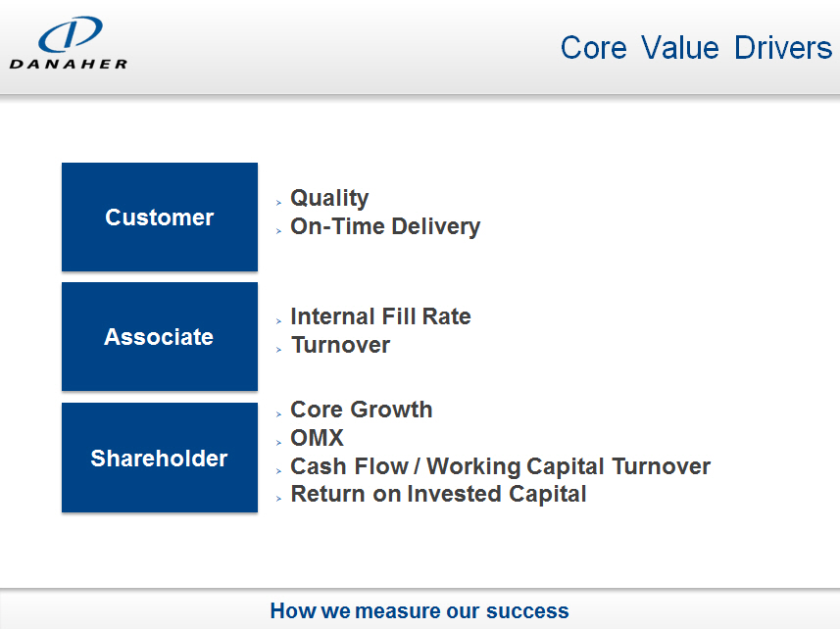Click the Danaher logo
The height and width of the screenshot is (629, 840).
[x=69, y=45]
